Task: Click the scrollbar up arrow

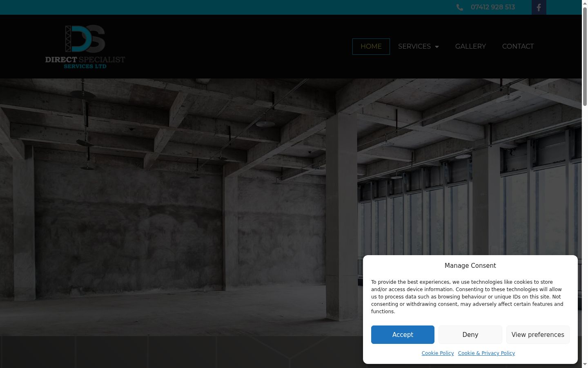Action: coord(585,3)
